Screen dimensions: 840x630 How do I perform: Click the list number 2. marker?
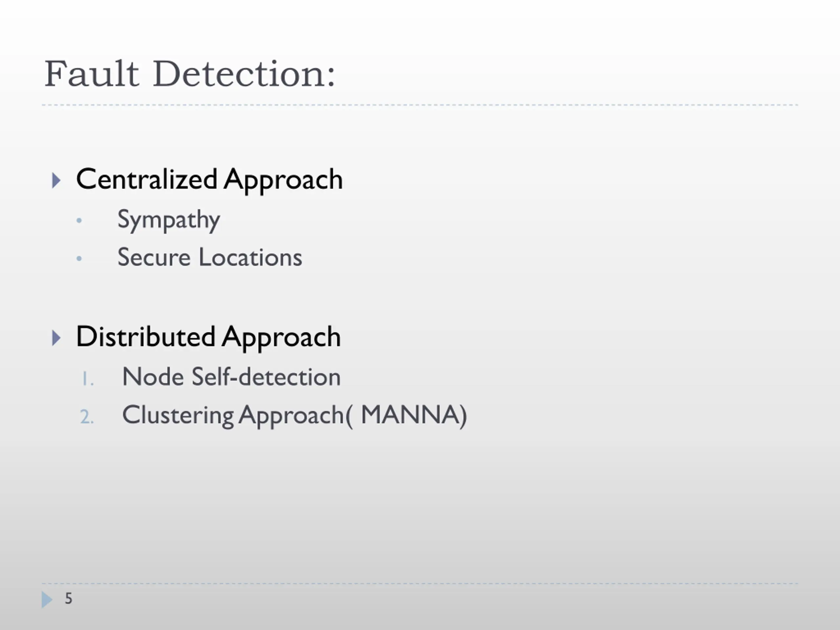(87, 417)
